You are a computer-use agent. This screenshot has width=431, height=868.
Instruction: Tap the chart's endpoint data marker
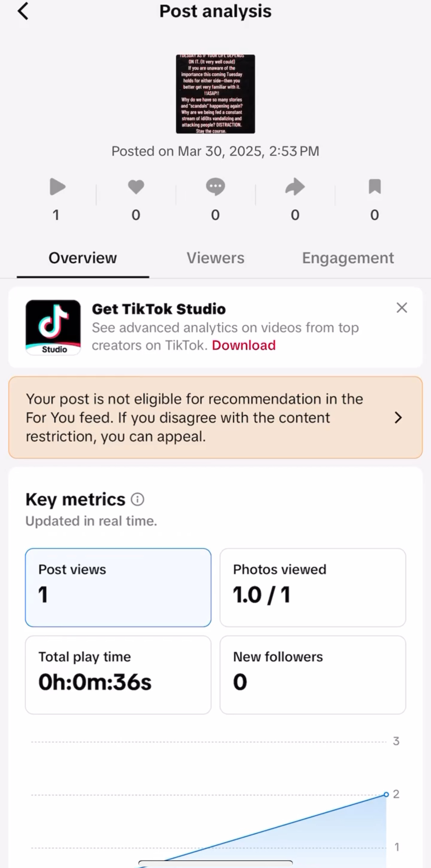[386, 795]
